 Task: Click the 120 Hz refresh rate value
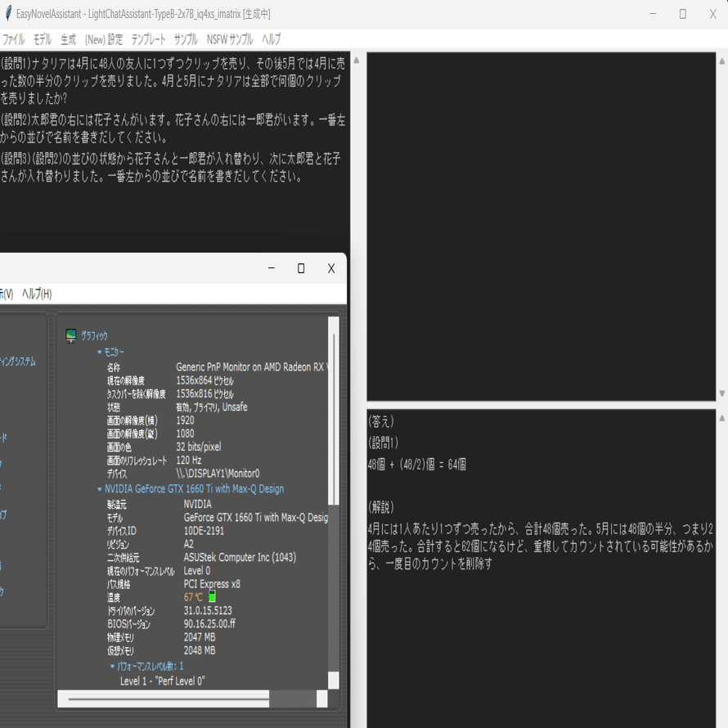(188, 461)
